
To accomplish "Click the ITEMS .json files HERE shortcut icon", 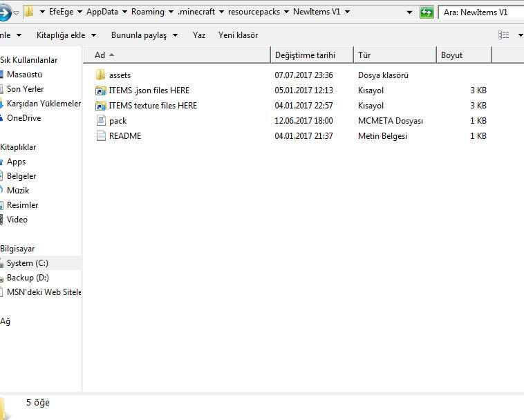I will 100,90.
